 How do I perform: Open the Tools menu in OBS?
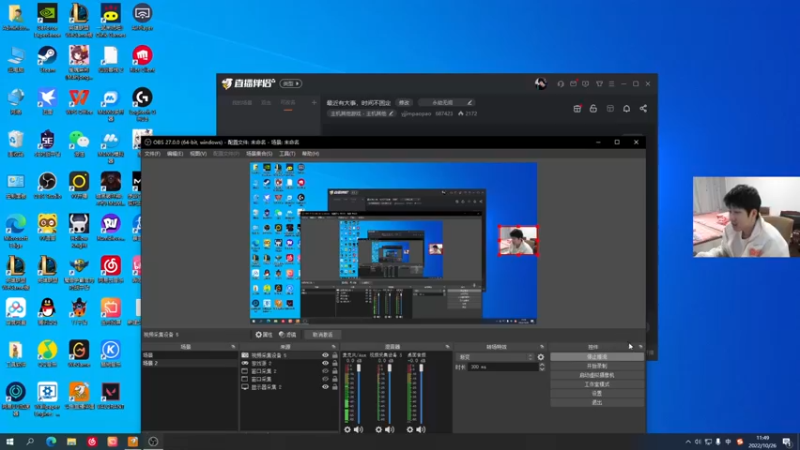click(x=287, y=154)
